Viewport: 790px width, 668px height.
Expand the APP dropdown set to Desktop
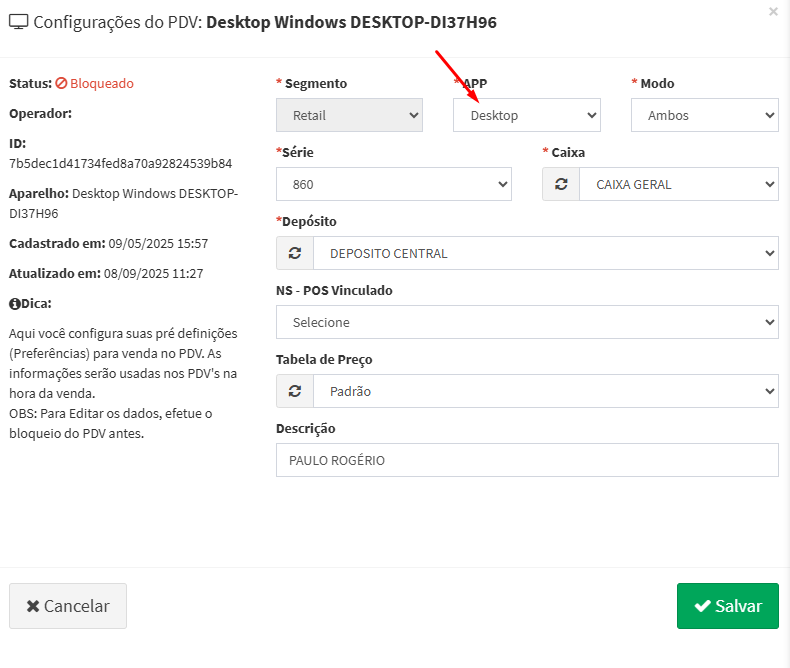click(526, 115)
